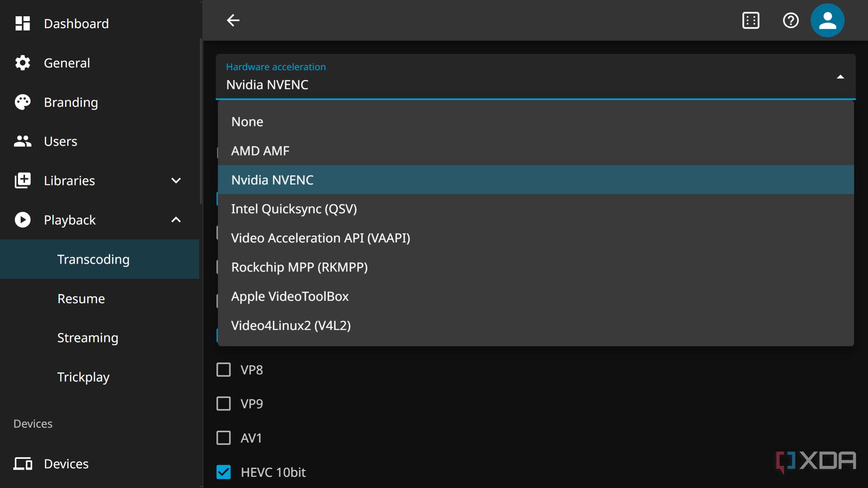Image resolution: width=868 pixels, height=488 pixels.
Task: Select the Nvidia NVENC option
Action: 536,180
